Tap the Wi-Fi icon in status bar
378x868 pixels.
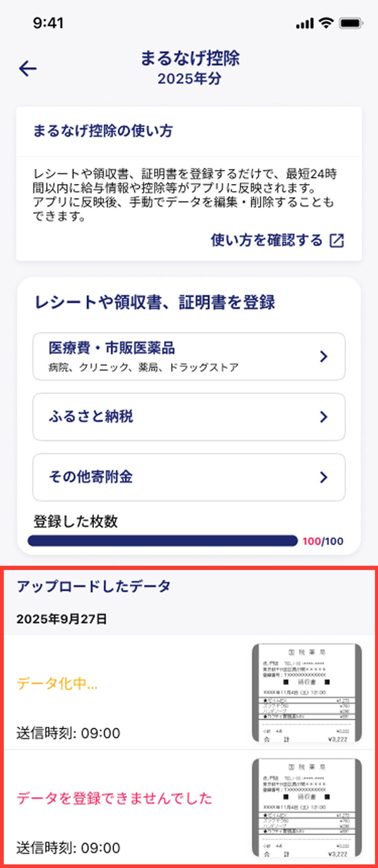326,23
